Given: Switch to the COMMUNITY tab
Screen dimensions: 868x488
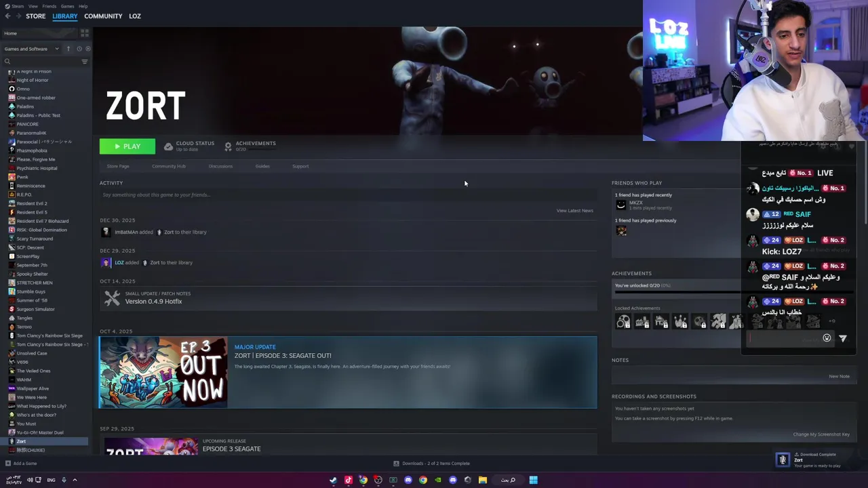Looking at the screenshot, I should (x=103, y=16).
